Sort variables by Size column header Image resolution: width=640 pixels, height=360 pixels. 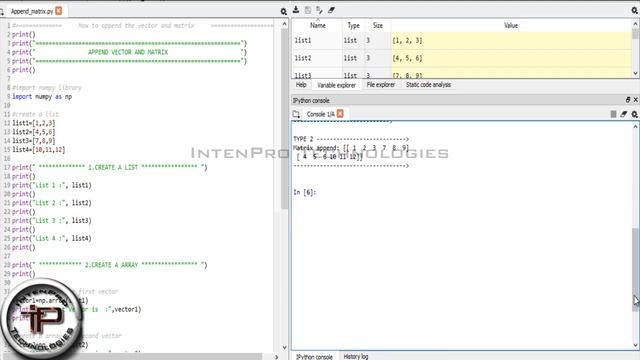(378, 25)
